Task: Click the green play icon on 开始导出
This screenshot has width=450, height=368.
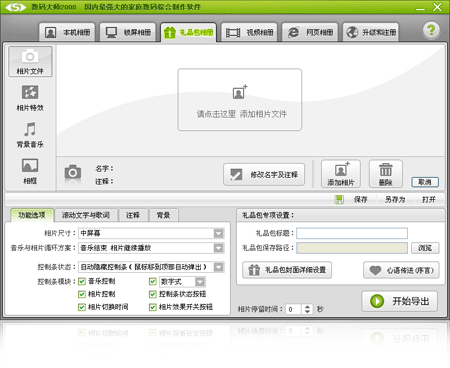Action: [x=377, y=301]
